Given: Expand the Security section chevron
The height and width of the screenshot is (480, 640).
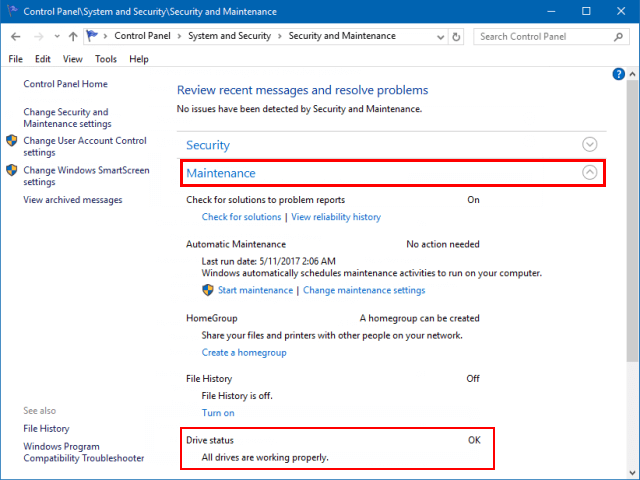Looking at the screenshot, I should (589, 145).
